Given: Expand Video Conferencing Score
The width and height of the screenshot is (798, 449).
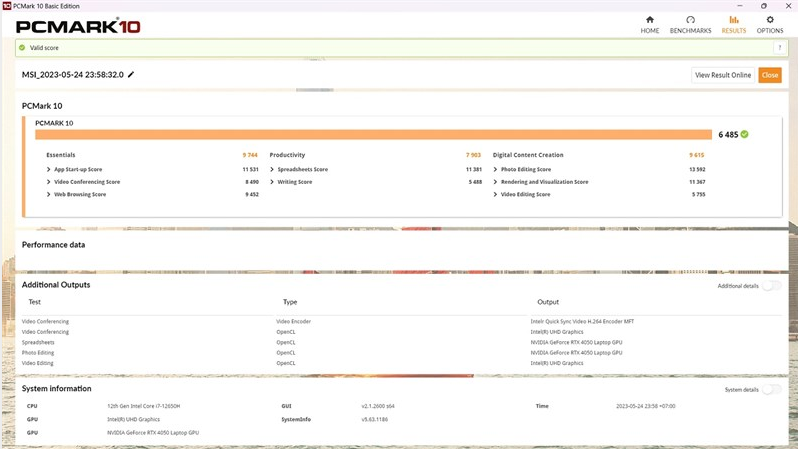Looking at the screenshot, I should pos(48,182).
